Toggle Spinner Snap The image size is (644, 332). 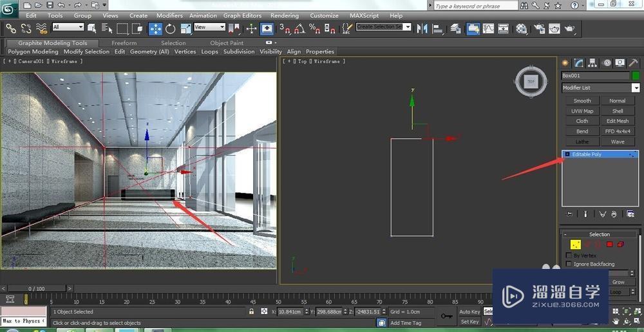click(329, 28)
